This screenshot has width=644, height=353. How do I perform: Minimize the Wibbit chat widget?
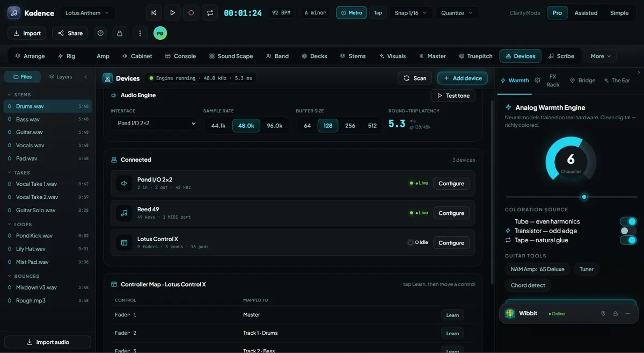(x=628, y=313)
